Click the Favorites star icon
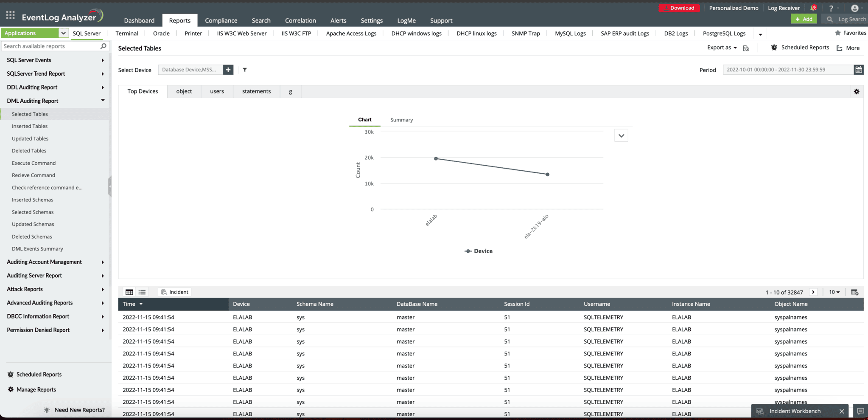 point(838,33)
